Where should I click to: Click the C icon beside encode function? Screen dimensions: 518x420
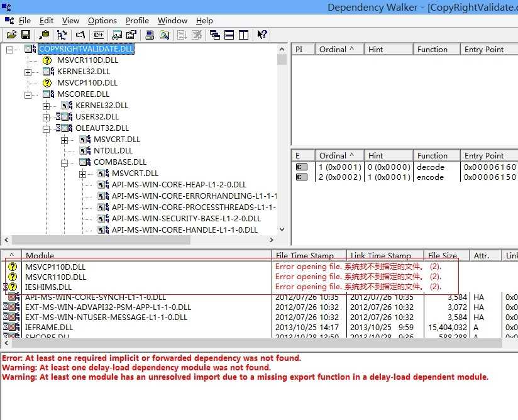pos(301,177)
